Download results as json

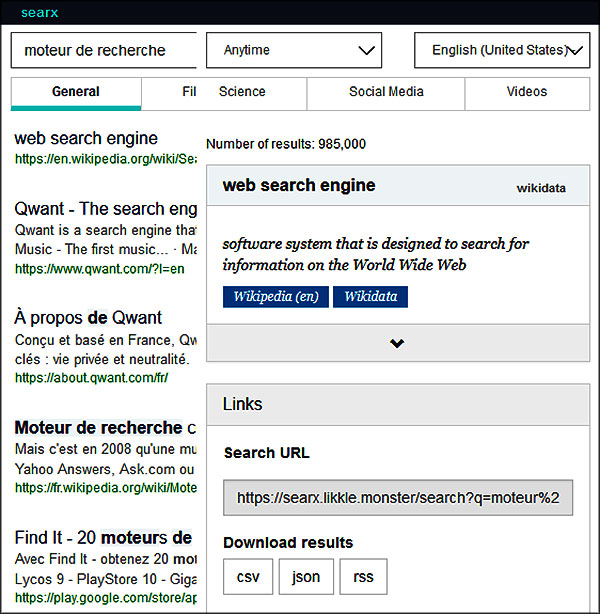[306, 577]
